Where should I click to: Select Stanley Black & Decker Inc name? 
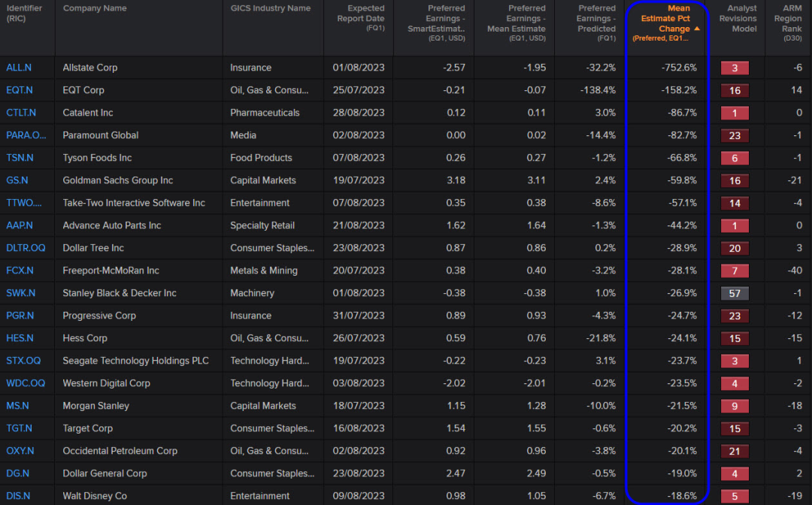[120, 293]
